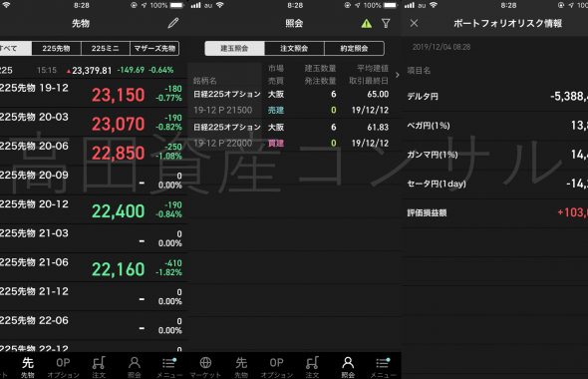
Task: Tap 買建 label in P 22000 row
Action: tap(276, 144)
